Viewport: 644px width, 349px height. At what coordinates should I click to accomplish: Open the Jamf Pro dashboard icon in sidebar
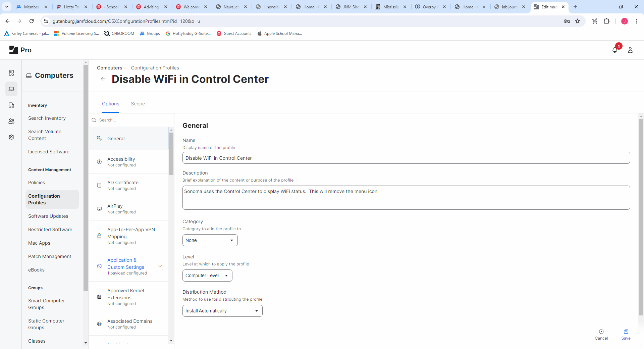(x=11, y=73)
